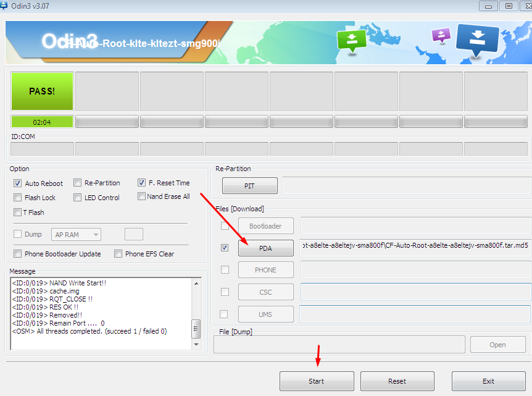
Task: Click the PIT button
Action: click(250, 186)
